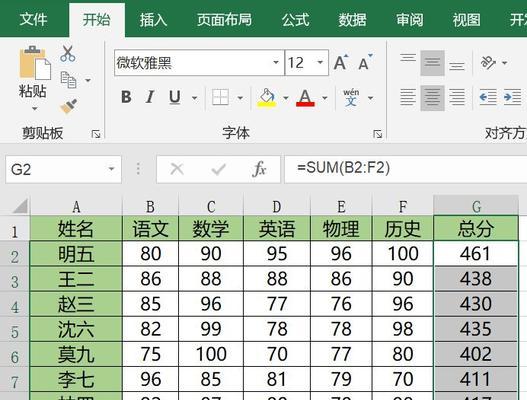Expand fill color dropdown arrow
This screenshot has height=400, width=527.
point(286,98)
